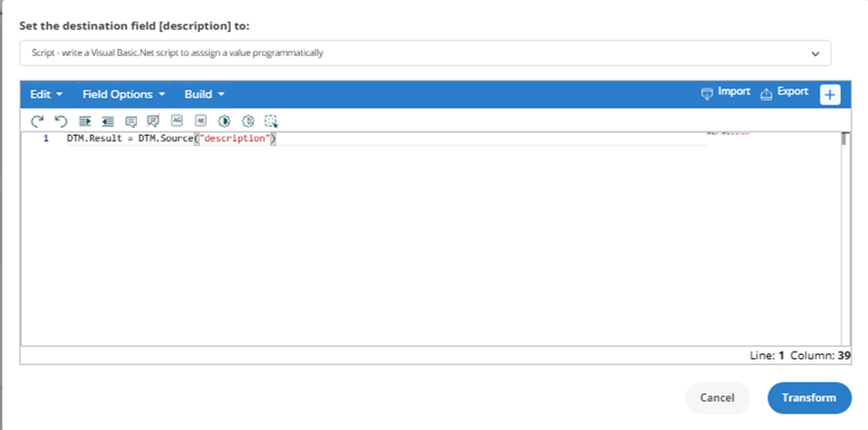
Task: Click DTM.Source in the script line
Action: tap(165, 139)
